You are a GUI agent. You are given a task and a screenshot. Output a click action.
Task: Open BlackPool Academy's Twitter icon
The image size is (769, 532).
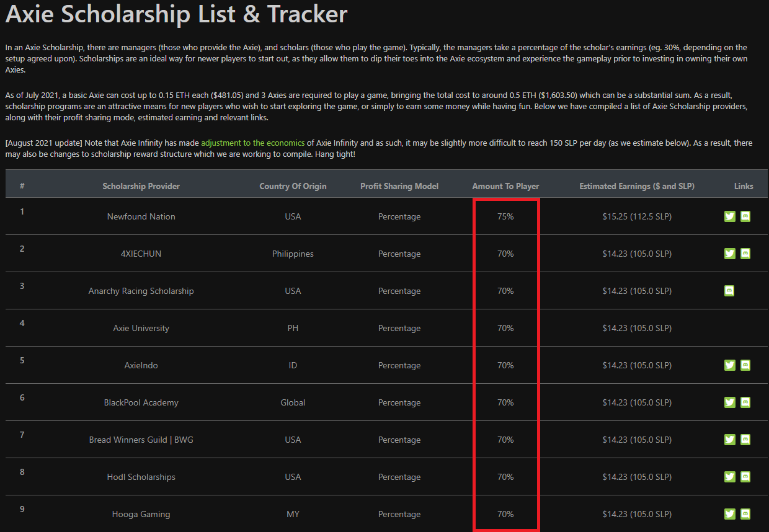[729, 402]
